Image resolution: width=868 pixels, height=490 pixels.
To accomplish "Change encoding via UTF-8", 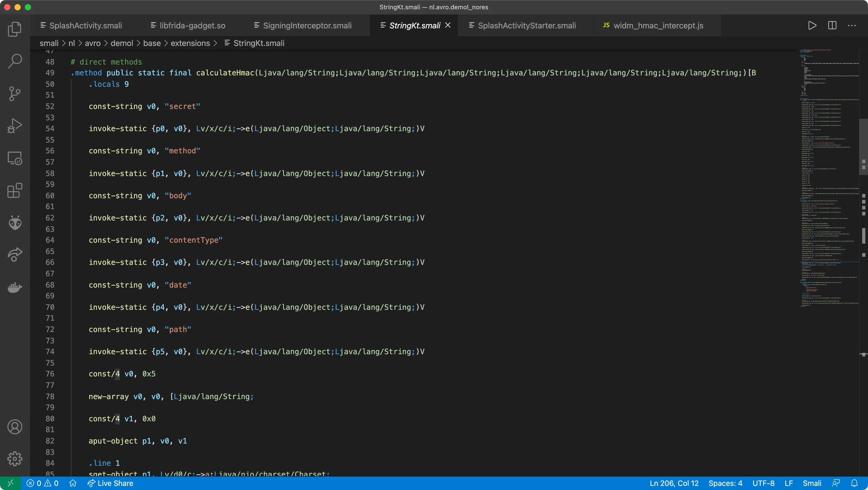I will point(764,483).
